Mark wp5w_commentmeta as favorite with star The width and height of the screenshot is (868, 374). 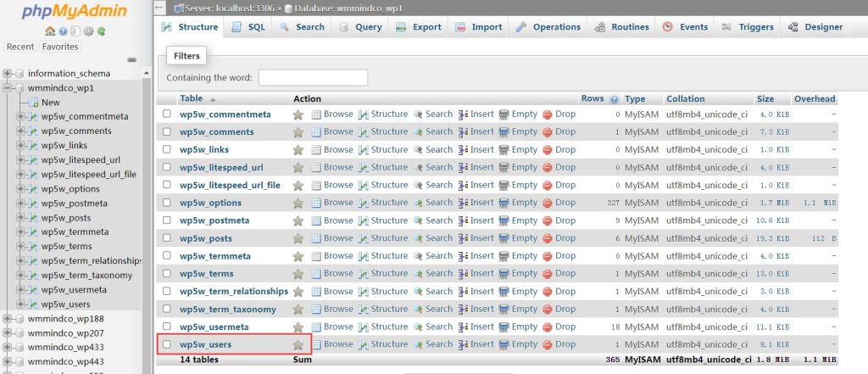click(x=298, y=114)
